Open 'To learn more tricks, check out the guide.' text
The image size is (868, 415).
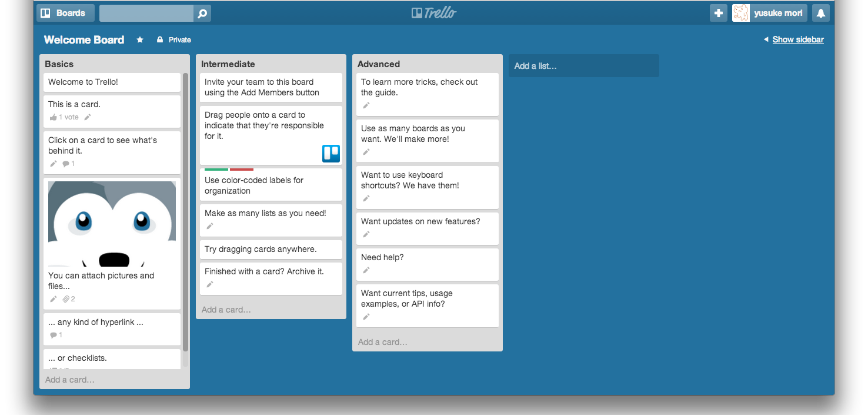(x=419, y=87)
